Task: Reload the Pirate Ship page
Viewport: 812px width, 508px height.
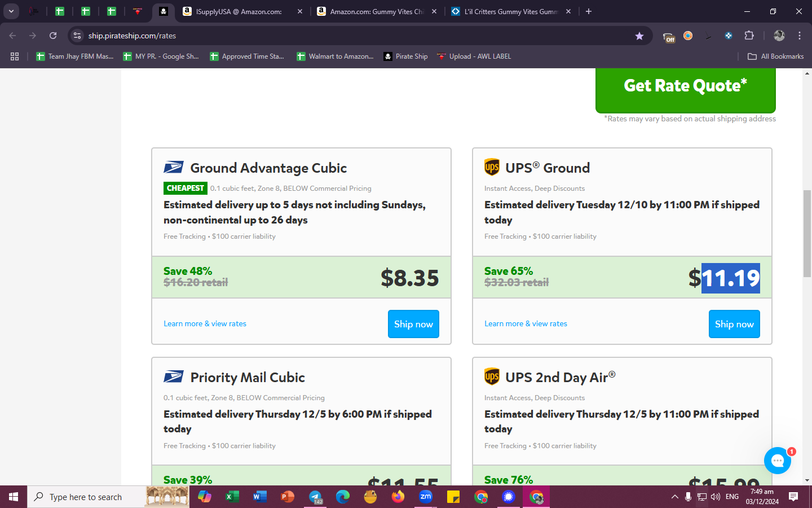Action: coord(53,36)
